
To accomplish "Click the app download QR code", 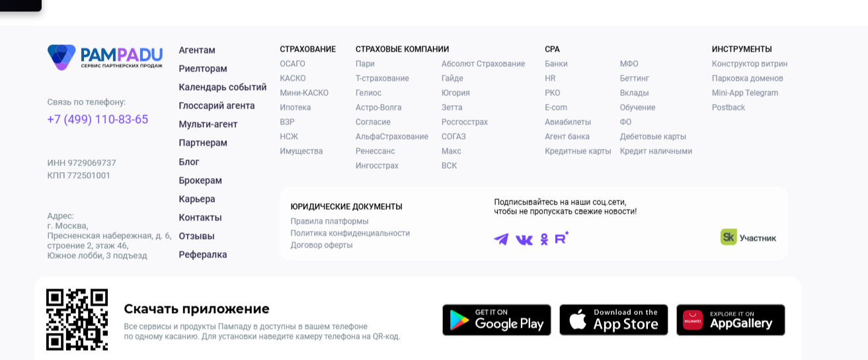I will click(77, 320).
